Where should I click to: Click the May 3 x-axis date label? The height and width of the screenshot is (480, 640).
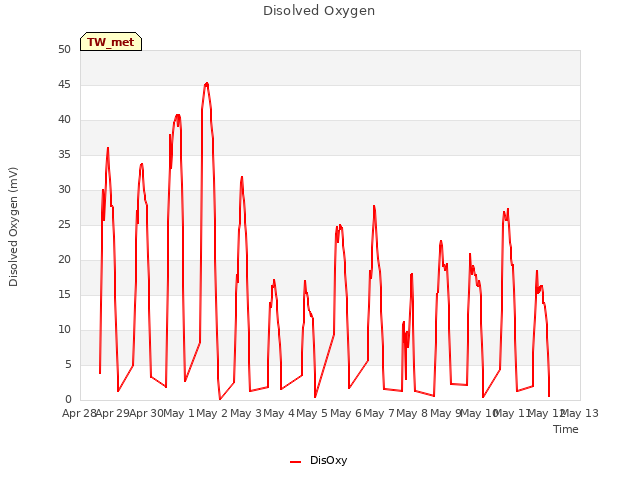point(246,413)
